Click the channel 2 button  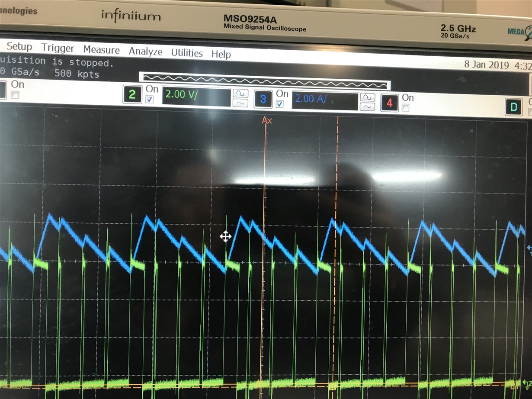[132, 94]
